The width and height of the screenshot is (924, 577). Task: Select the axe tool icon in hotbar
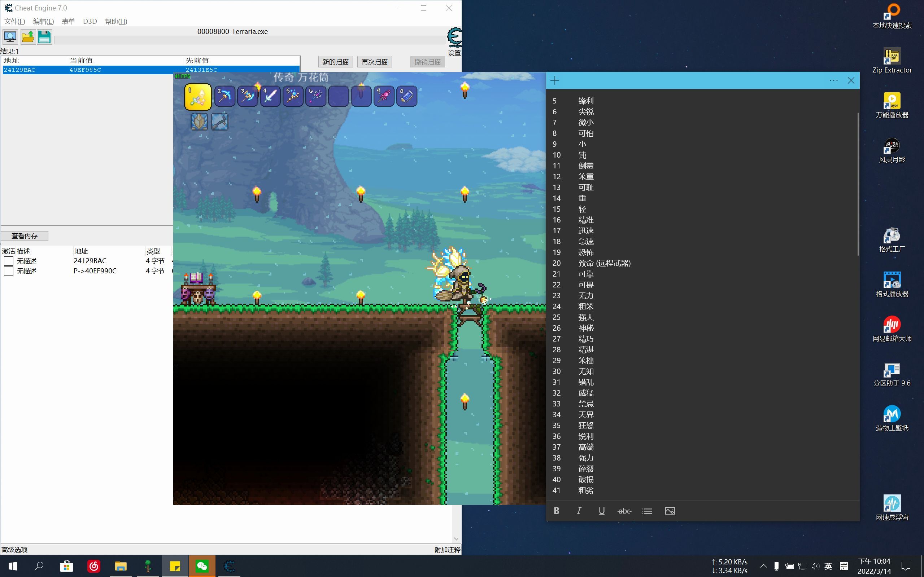click(248, 95)
